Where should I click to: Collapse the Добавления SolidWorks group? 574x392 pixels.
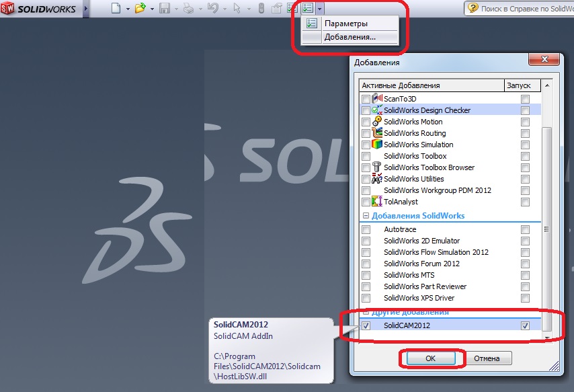point(366,216)
